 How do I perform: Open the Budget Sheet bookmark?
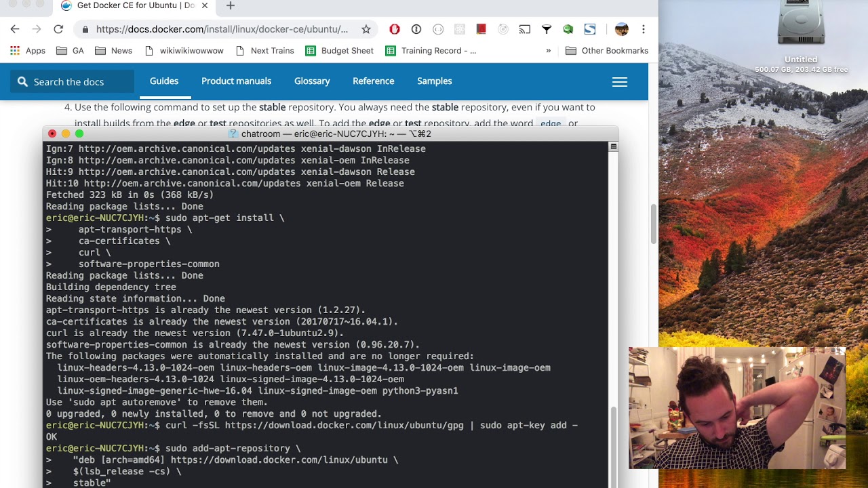pos(340,51)
